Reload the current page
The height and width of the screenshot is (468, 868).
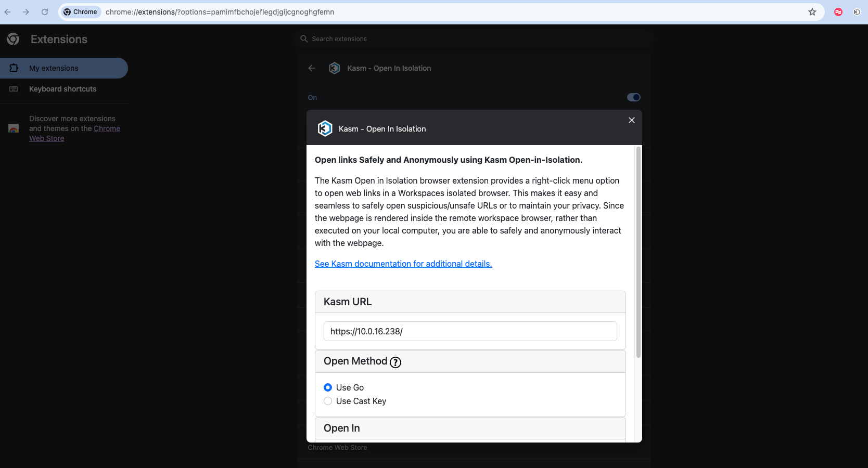(45, 12)
